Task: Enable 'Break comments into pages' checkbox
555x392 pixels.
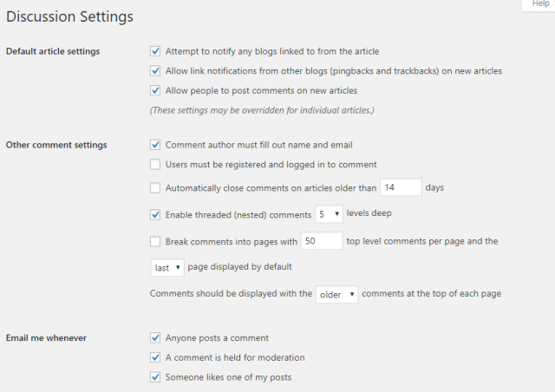Action: [155, 241]
